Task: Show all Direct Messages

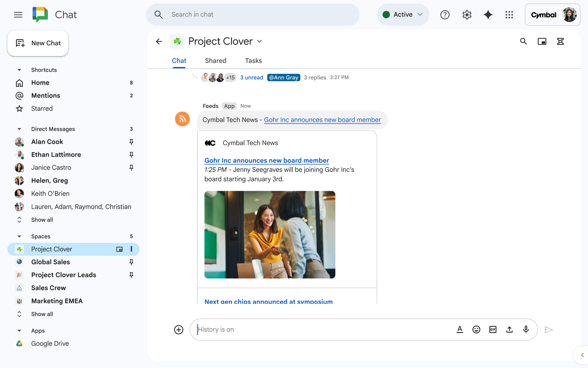Action: [42, 220]
